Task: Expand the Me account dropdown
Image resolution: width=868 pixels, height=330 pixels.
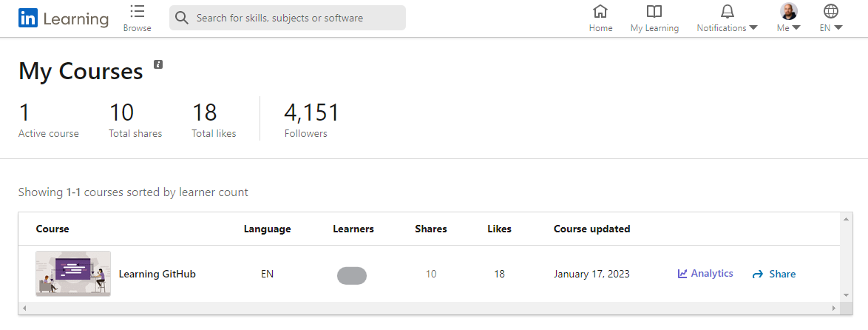Action: point(796,28)
